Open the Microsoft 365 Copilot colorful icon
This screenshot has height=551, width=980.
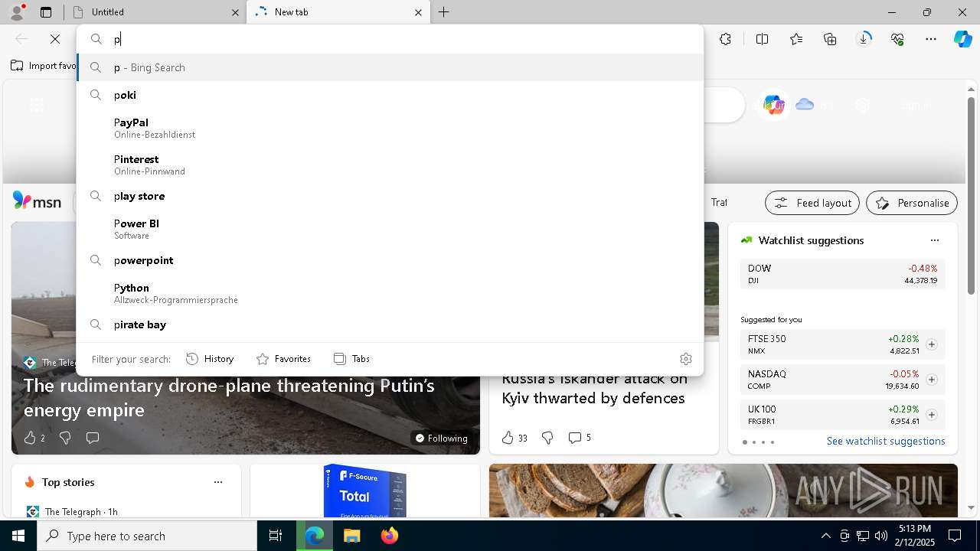[x=773, y=105]
